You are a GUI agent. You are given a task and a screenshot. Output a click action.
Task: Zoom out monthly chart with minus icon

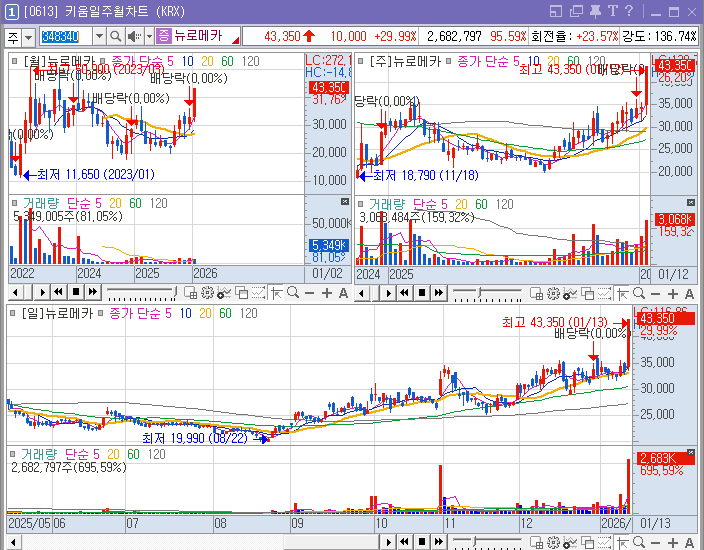click(309, 294)
